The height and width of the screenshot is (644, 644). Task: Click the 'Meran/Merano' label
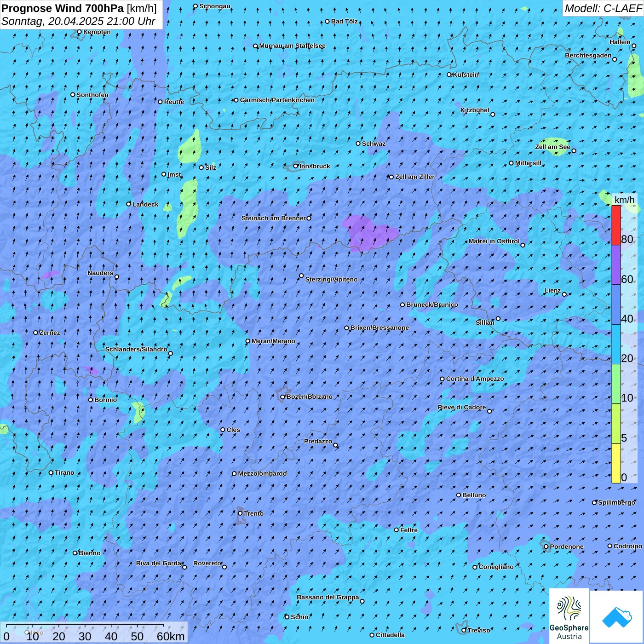click(273, 341)
